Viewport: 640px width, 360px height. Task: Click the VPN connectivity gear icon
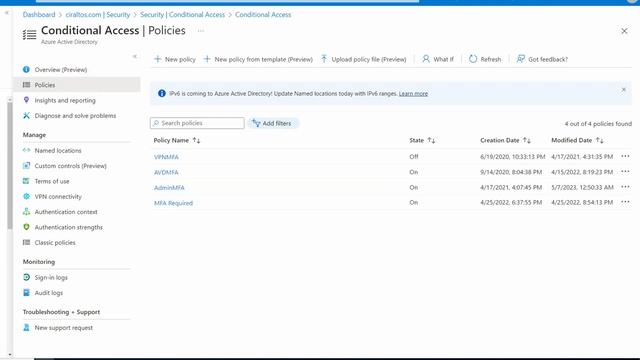coord(27,196)
